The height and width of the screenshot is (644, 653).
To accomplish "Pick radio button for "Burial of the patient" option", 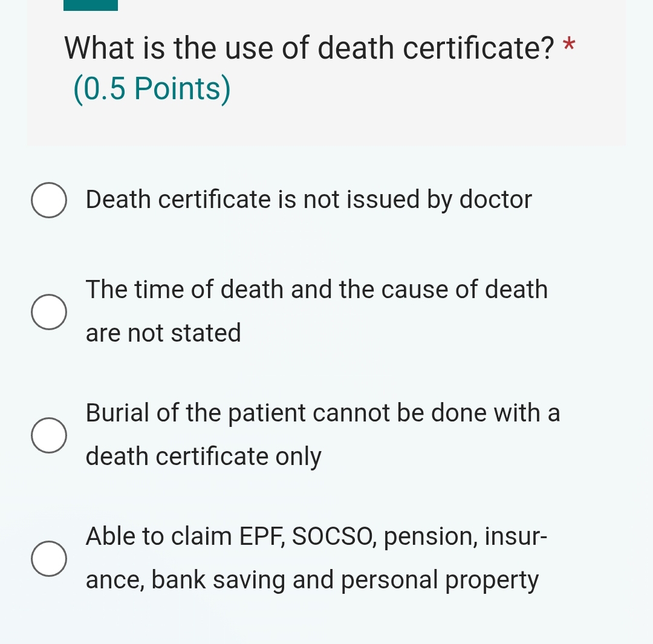I will pos(49,435).
